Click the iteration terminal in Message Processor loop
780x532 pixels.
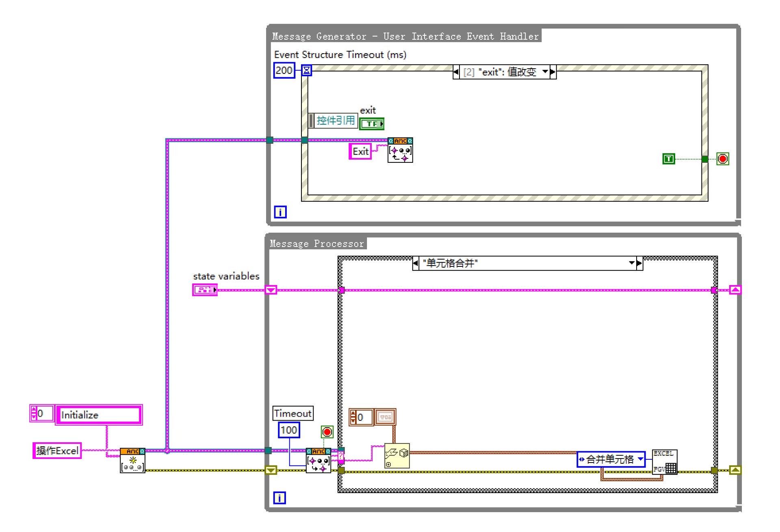pyautogui.click(x=279, y=497)
